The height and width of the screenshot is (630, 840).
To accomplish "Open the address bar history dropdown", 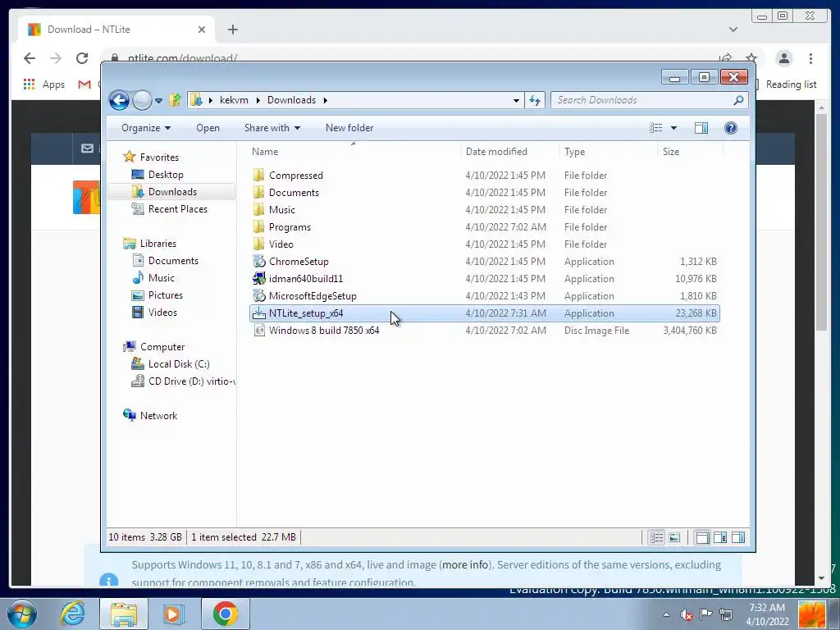I will [x=516, y=100].
